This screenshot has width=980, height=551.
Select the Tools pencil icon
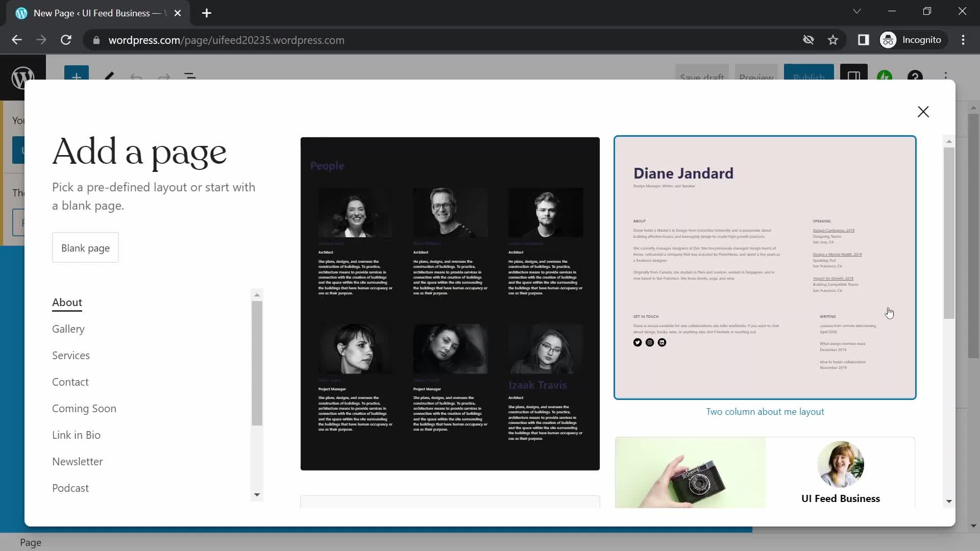(x=109, y=78)
